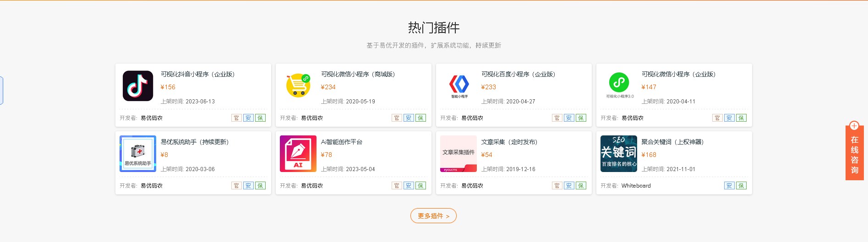
Task: Open the TikTok mini program plugin icon
Action: [138, 86]
